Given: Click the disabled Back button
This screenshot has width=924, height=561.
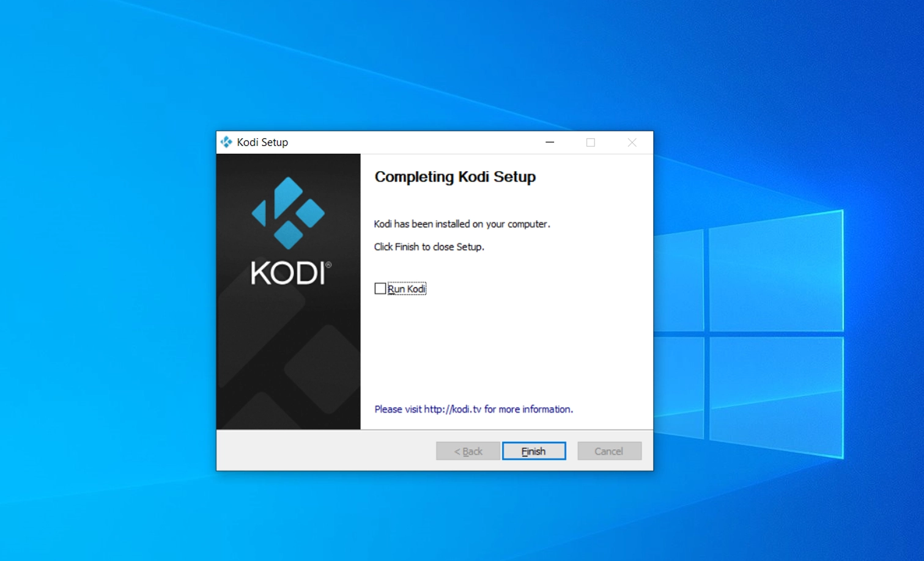Looking at the screenshot, I should pyautogui.click(x=468, y=451).
